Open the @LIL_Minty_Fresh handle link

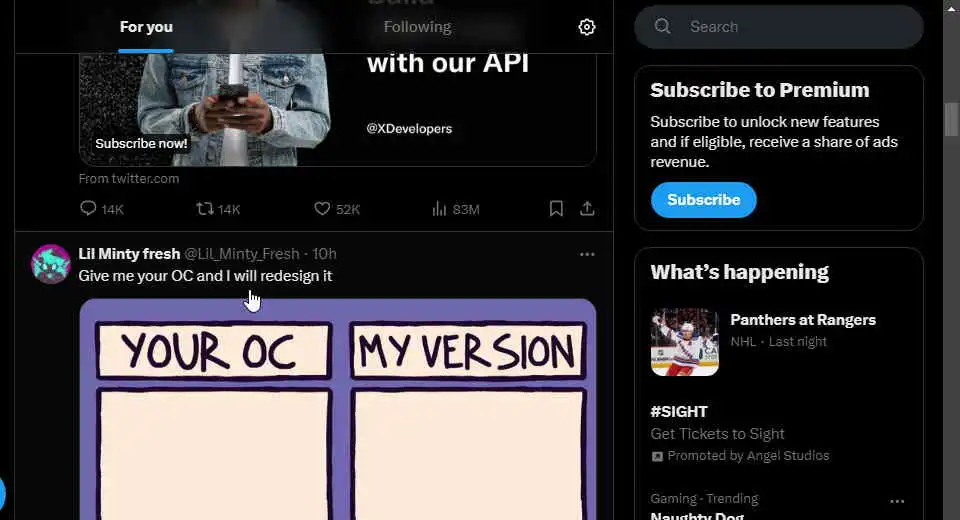click(242, 254)
